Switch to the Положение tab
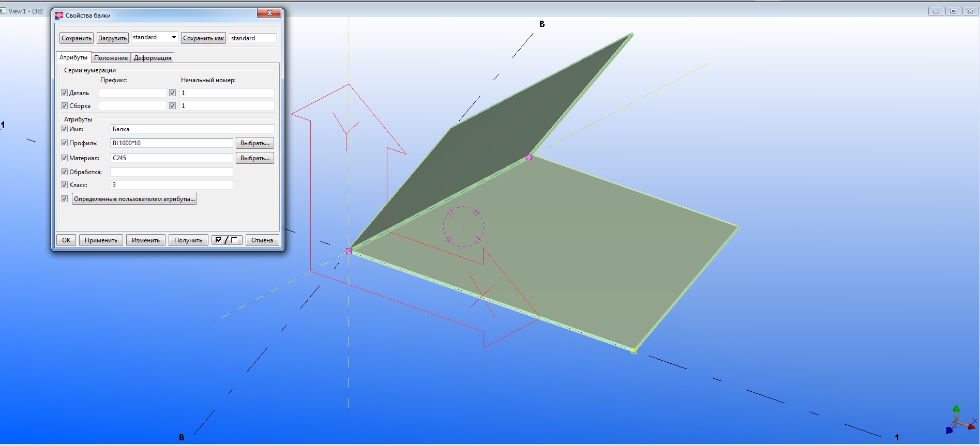Image resolution: width=980 pixels, height=446 pixels. pos(111,58)
